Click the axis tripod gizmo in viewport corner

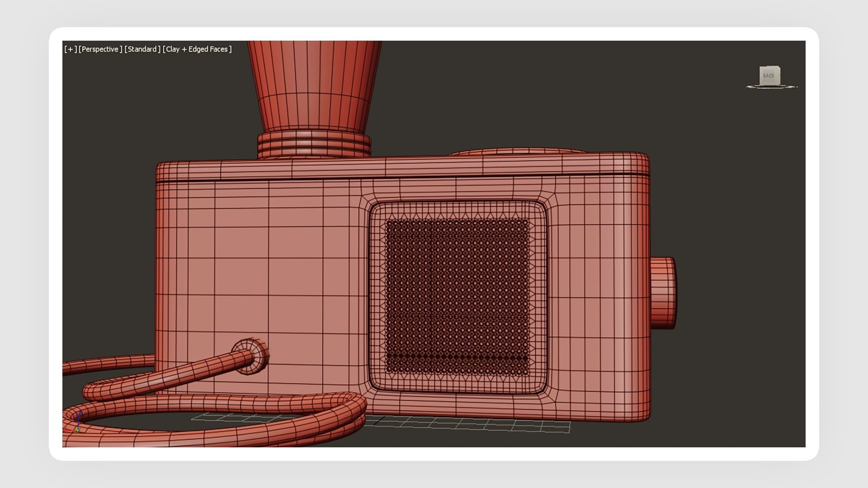78,422
